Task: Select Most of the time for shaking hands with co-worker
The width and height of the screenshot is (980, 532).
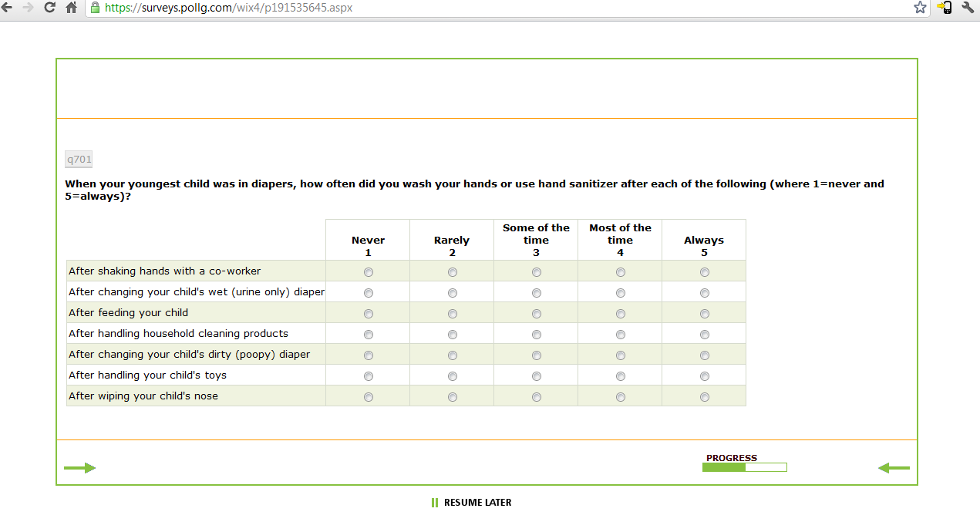Action: click(620, 272)
